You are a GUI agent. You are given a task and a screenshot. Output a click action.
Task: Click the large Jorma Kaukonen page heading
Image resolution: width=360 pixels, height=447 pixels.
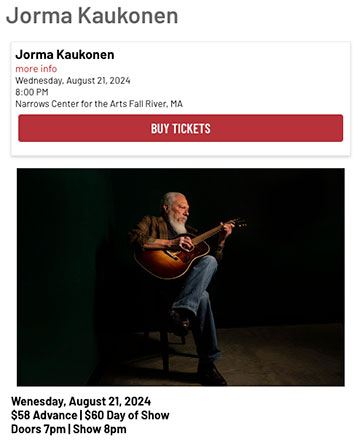[x=92, y=16]
